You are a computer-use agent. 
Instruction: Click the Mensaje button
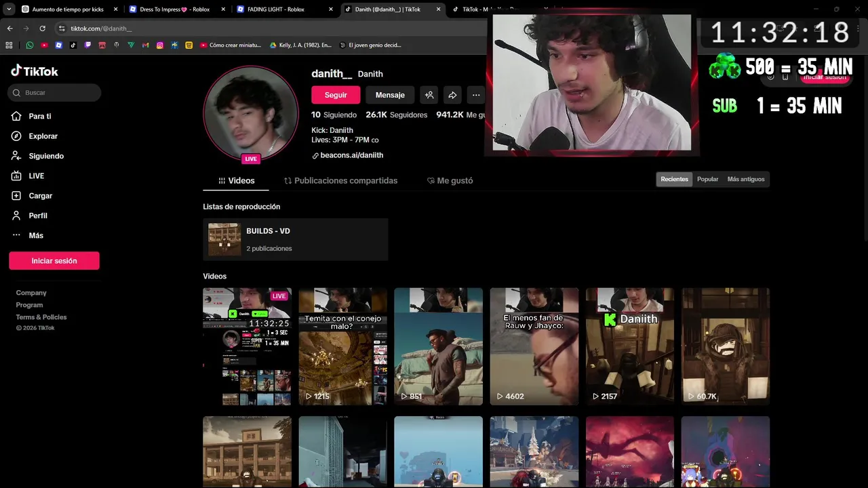pos(390,95)
